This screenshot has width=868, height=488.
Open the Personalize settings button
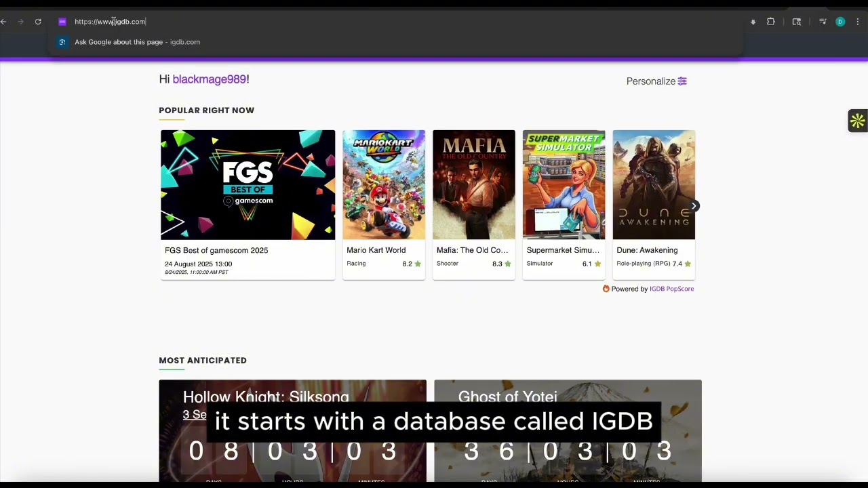tap(656, 81)
